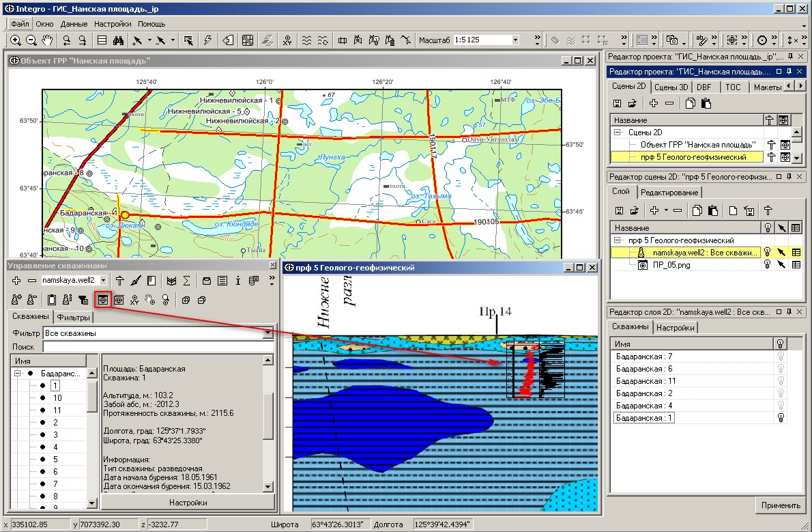Click the binoculars search icon
Viewport: 812px width, 532px height.
point(117,40)
